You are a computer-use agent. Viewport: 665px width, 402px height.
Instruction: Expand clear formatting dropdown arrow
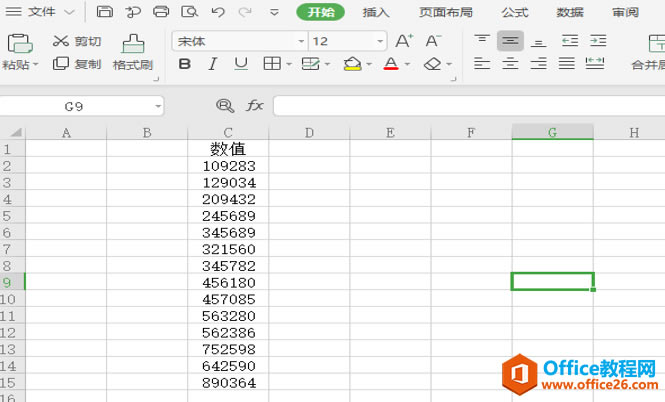449,64
